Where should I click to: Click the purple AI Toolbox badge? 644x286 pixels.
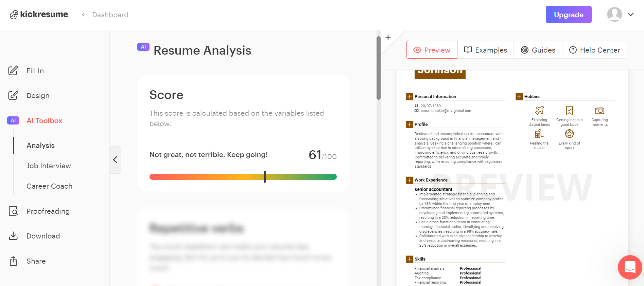(13, 120)
